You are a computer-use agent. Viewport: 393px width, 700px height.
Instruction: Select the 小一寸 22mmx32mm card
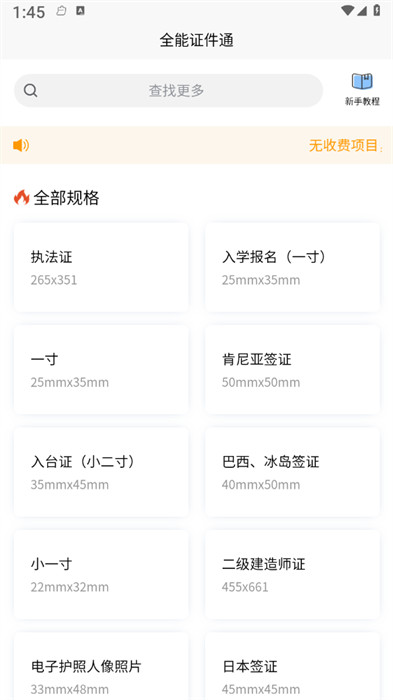point(101,574)
